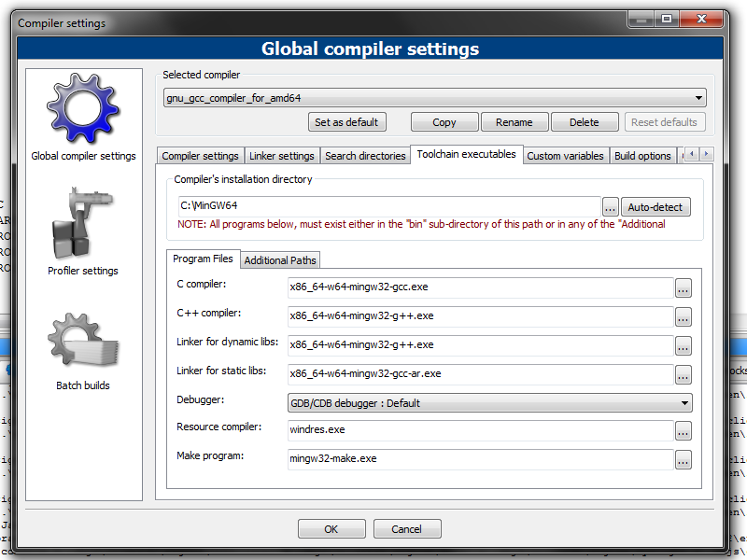Expand the Selected compiler dropdown
The height and width of the screenshot is (560, 747).
(x=698, y=98)
